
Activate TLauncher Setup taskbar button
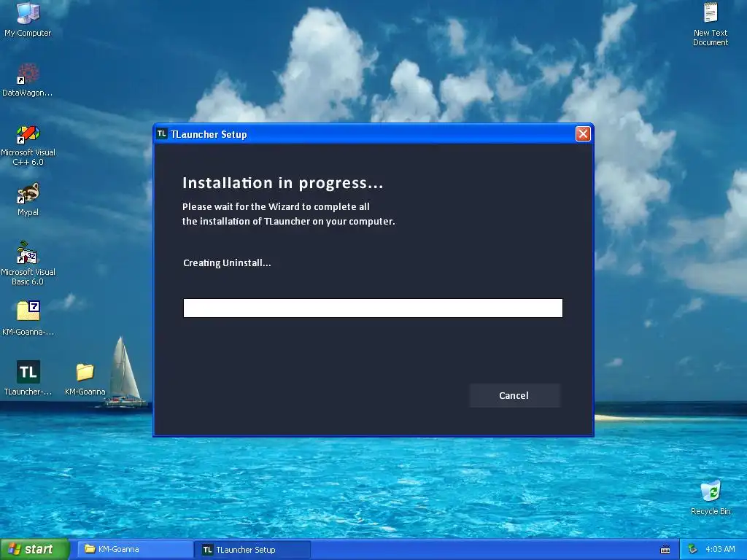tap(253, 550)
